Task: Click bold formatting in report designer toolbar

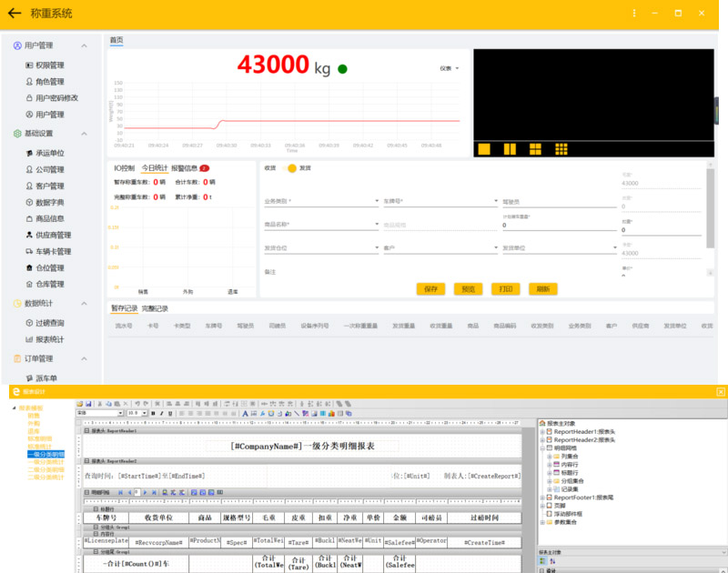Action: point(155,413)
